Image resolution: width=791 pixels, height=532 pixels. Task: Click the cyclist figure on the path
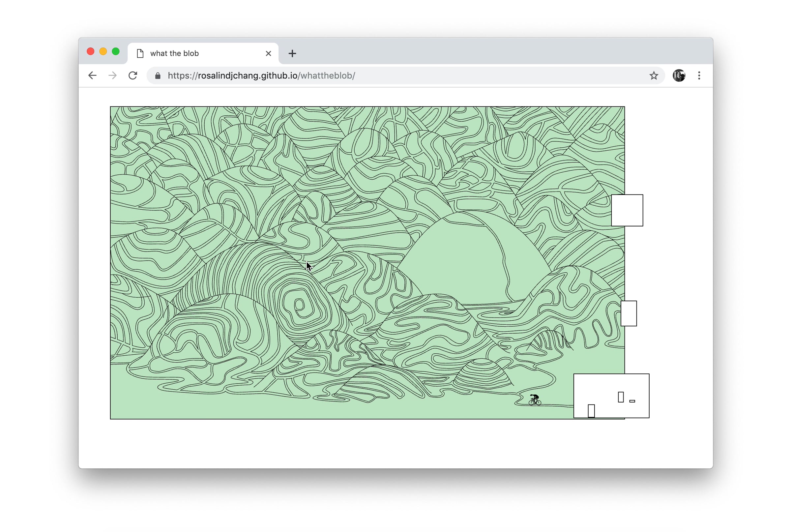pos(535,400)
